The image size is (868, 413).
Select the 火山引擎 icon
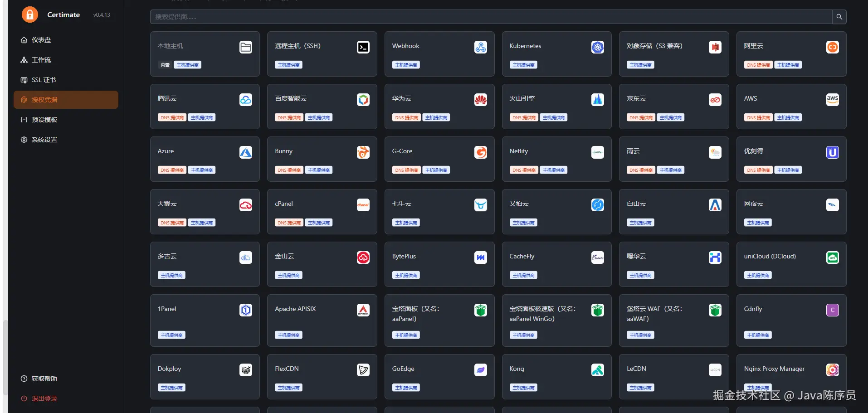[598, 100]
